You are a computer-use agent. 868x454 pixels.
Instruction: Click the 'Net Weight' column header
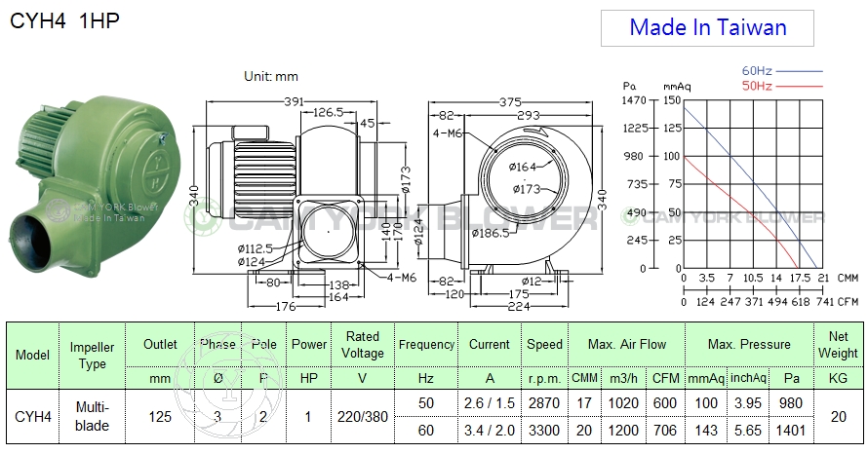coord(838,345)
